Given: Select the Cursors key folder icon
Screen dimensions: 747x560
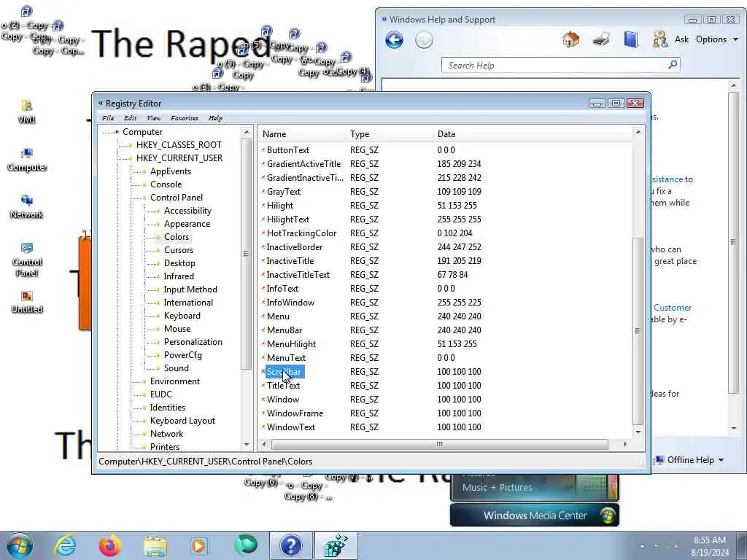Looking at the screenshot, I should point(158,250).
